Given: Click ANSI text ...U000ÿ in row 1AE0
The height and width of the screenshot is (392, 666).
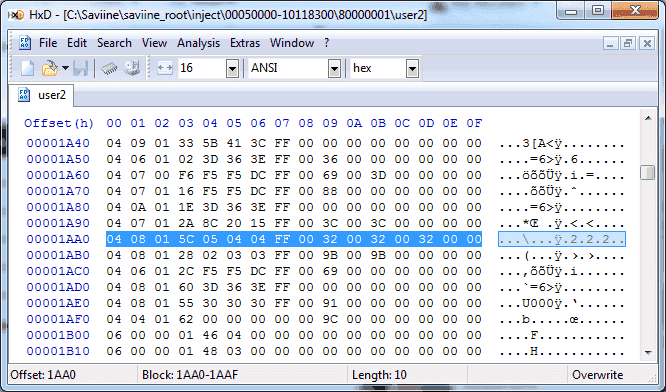Looking at the screenshot, I should click(x=530, y=304).
